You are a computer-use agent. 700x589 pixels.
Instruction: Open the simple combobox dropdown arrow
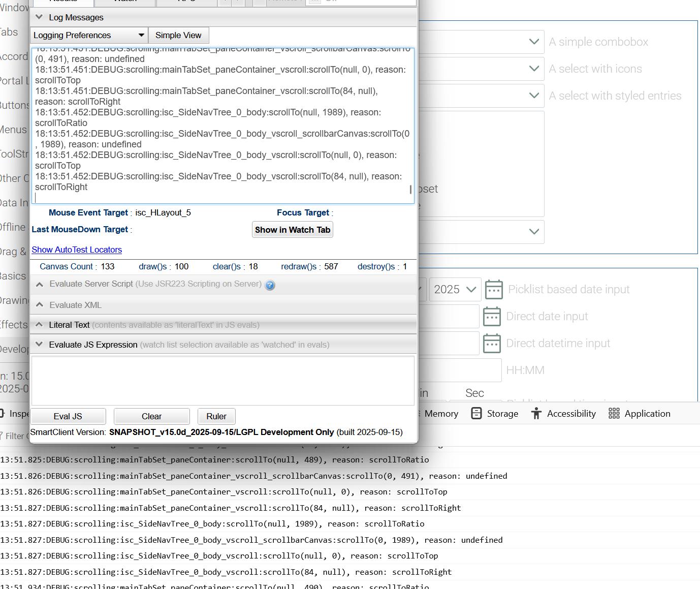click(534, 42)
